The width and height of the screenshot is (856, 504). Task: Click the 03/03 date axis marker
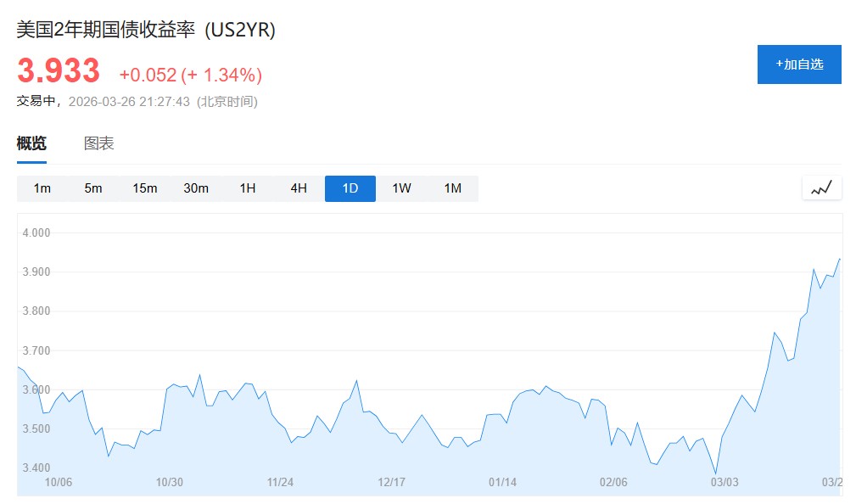coord(725,482)
